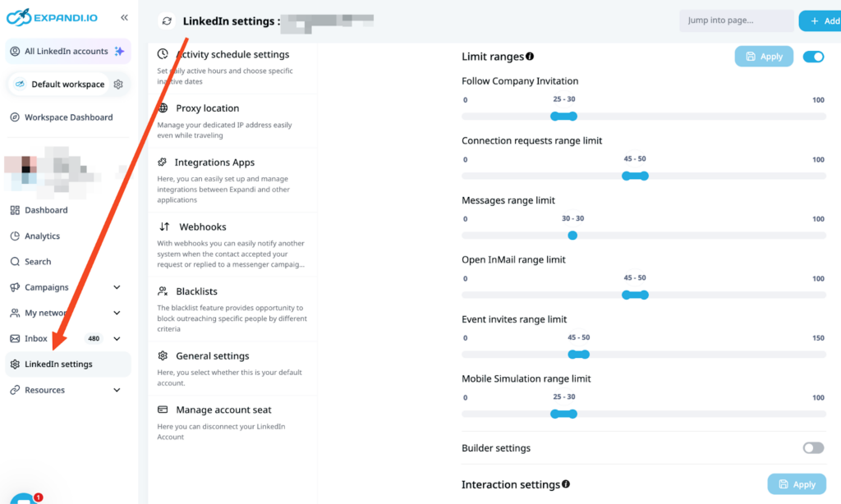Click the refresh icon beside LinkedIn settings
The image size is (841, 504).
(x=168, y=21)
